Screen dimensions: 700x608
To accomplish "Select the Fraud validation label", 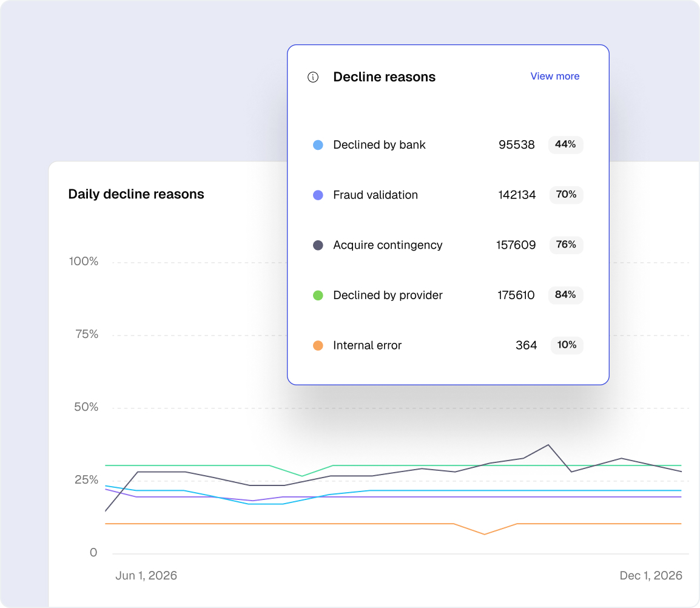I will [375, 195].
